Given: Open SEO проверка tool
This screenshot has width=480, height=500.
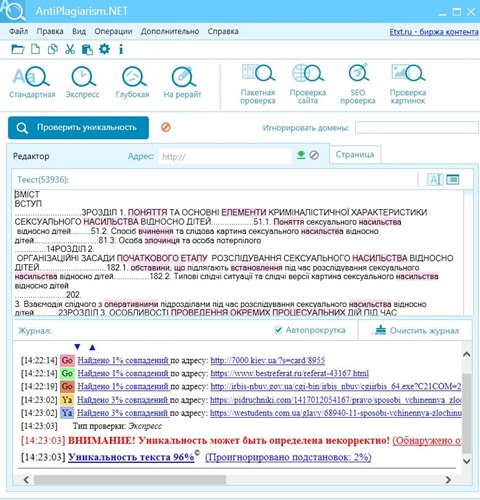Looking at the screenshot, I should [x=358, y=84].
